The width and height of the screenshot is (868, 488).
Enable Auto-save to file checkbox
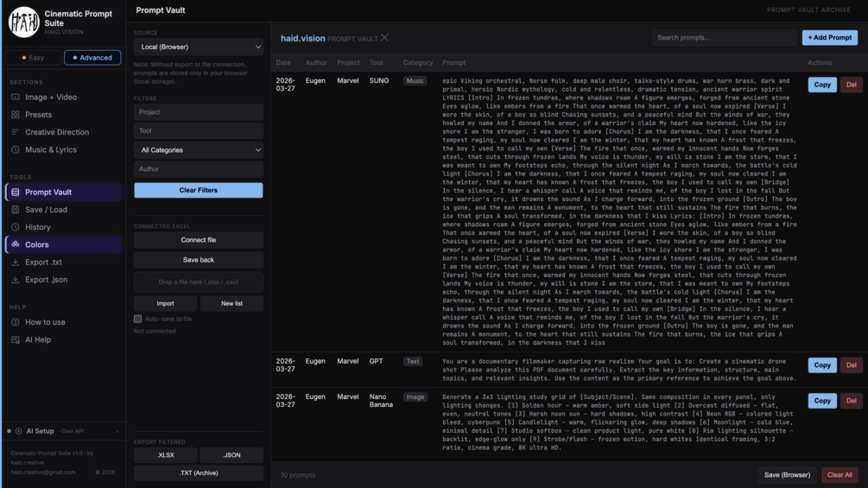click(138, 319)
